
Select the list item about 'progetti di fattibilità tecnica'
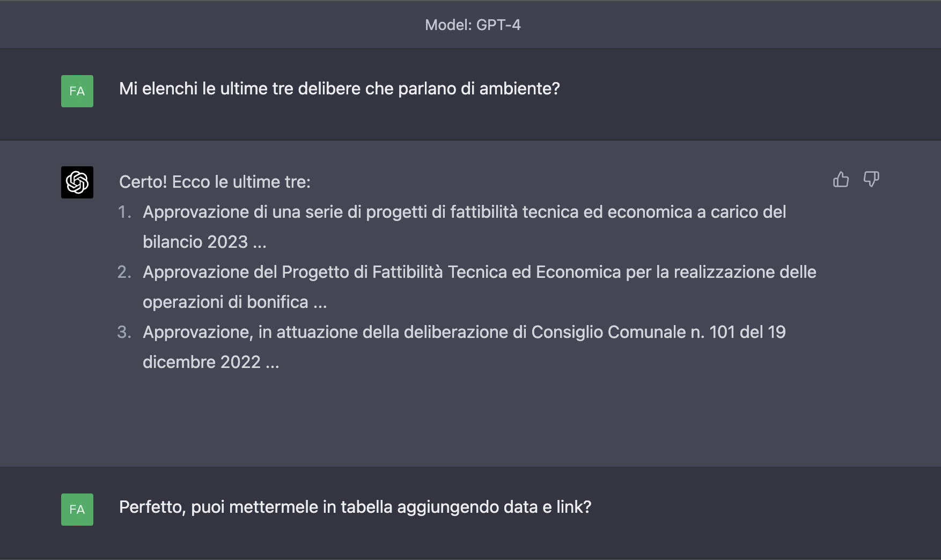[464, 212]
